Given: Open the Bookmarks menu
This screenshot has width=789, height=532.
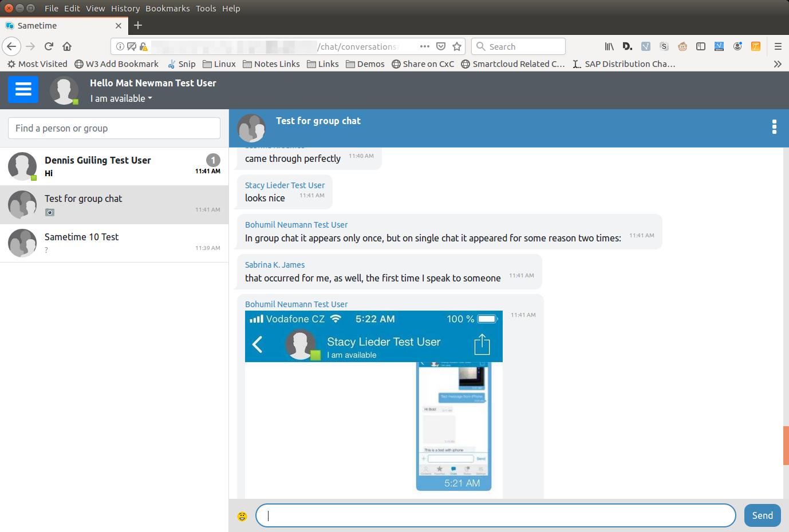Looking at the screenshot, I should pos(167,8).
